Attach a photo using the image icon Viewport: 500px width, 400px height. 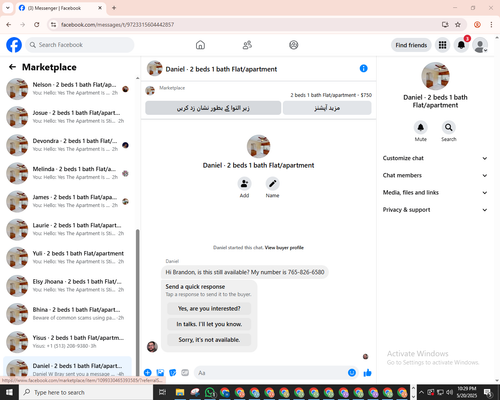click(x=160, y=373)
